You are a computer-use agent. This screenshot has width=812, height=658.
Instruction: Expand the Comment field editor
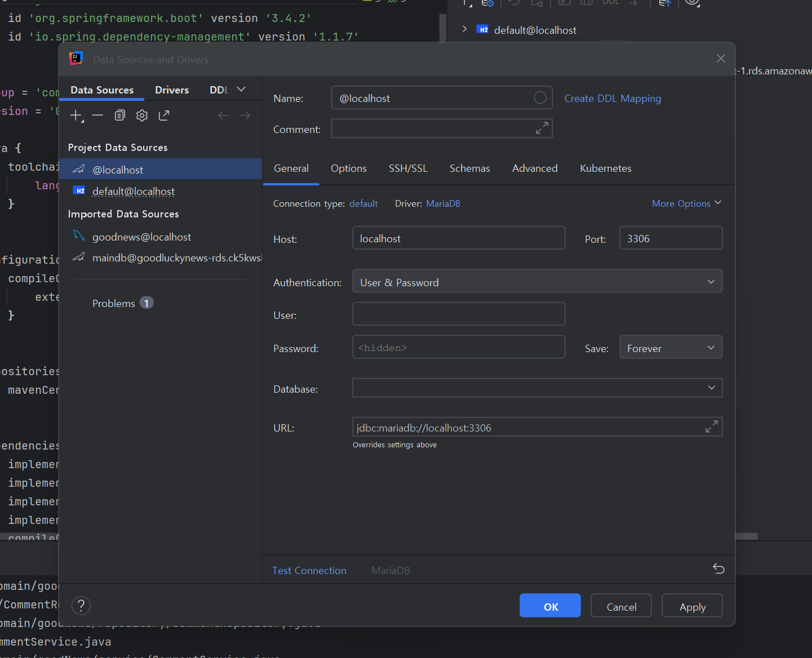(x=542, y=128)
